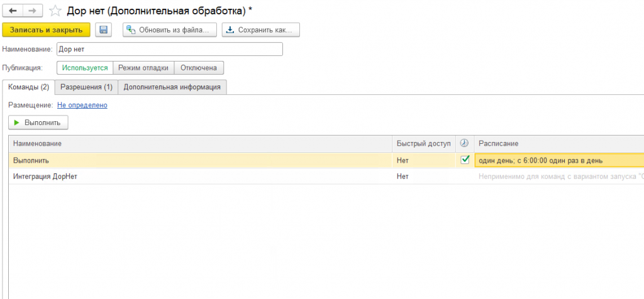Go forward with the right arrow button
The width and height of the screenshot is (644, 299).
click(x=33, y=11)
